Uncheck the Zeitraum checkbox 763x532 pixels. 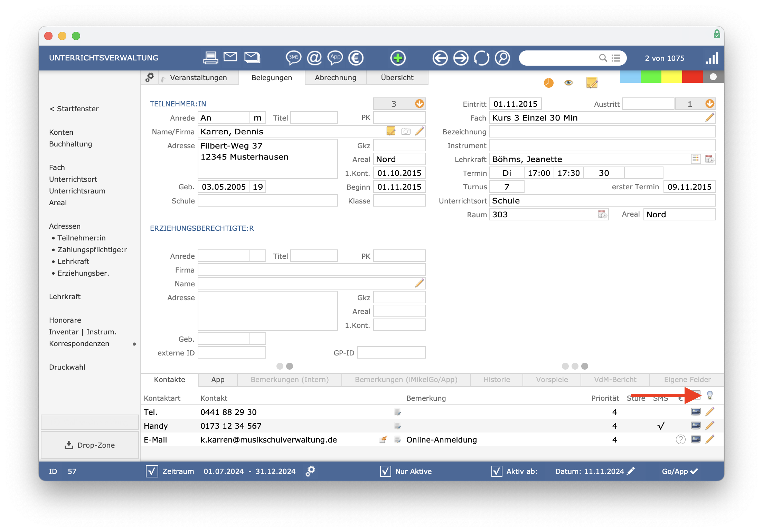click(152, 471)
